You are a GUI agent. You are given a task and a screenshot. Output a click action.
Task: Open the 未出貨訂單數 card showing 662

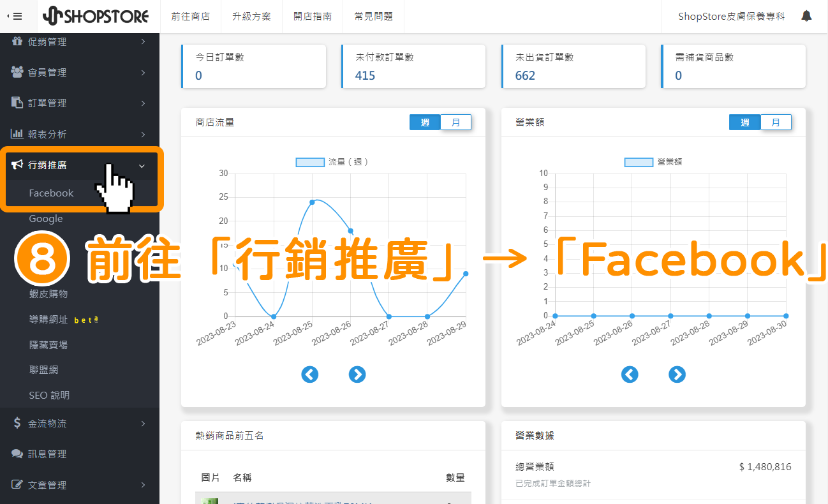(x=573, y=66)
